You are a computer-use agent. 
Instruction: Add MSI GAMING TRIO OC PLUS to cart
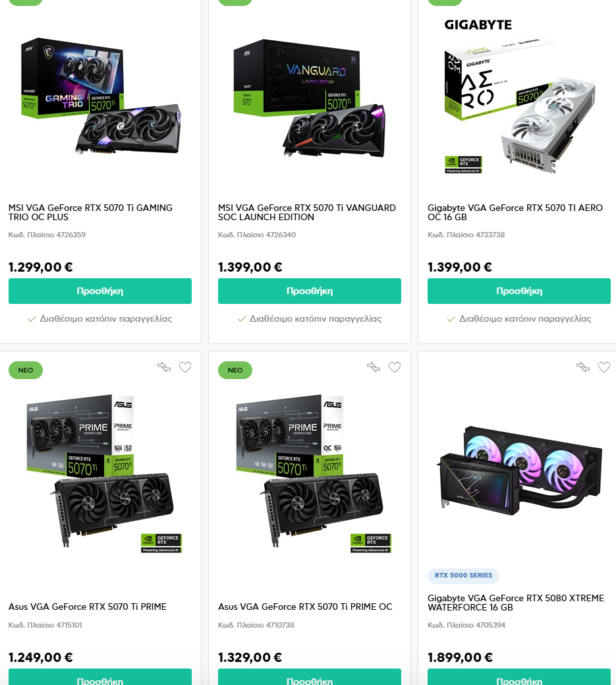(100, 291)
